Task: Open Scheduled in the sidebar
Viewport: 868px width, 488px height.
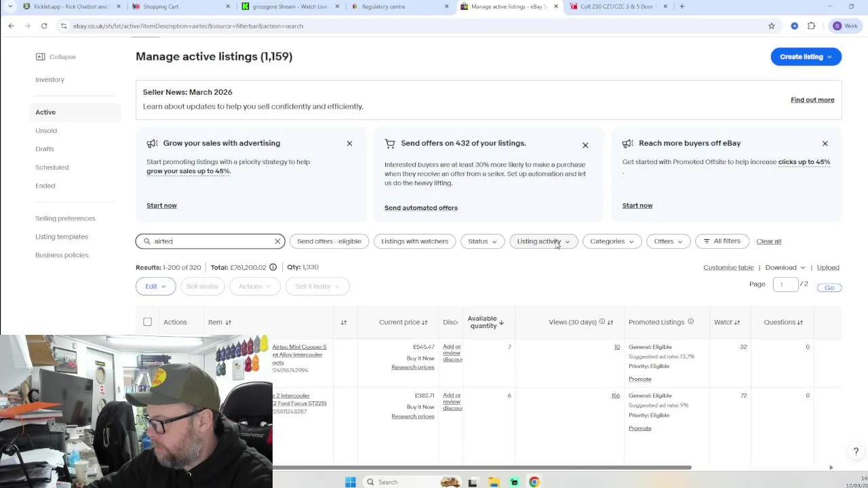Action: point(52,167)
